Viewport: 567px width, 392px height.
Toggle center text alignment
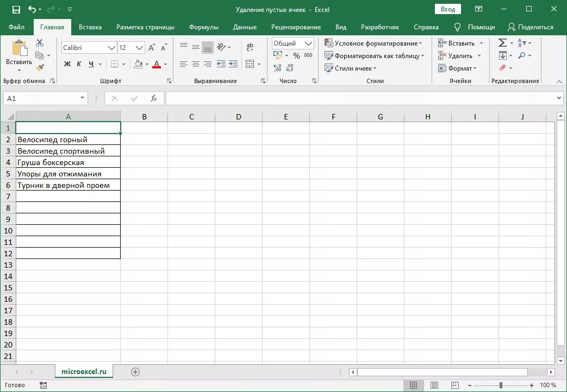click(196, 64)
